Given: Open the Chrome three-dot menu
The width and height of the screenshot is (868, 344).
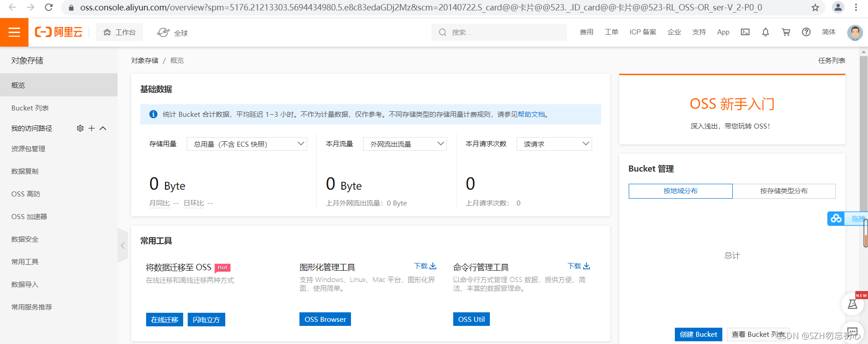Looking at the screenshot, I should 856,7.
